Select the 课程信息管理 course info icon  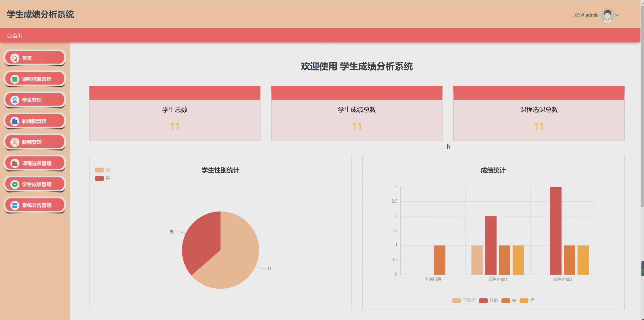pyautogui.click(x=15, y=79)
